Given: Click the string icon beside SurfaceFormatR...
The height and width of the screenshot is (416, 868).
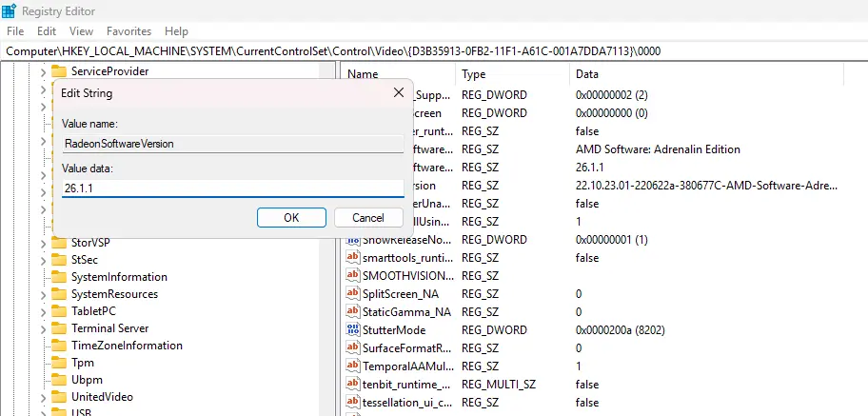Looking at the screenshot, I should click(x=352, y=347).
